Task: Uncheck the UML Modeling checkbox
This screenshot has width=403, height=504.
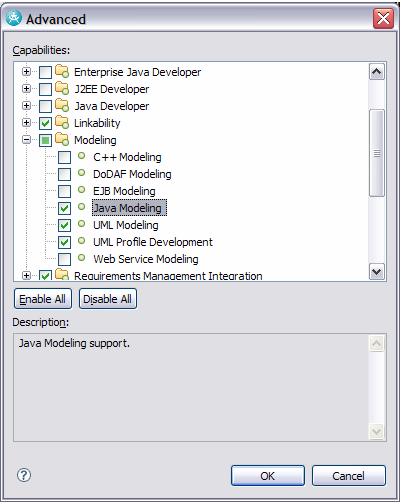Action: coord(64,225)
